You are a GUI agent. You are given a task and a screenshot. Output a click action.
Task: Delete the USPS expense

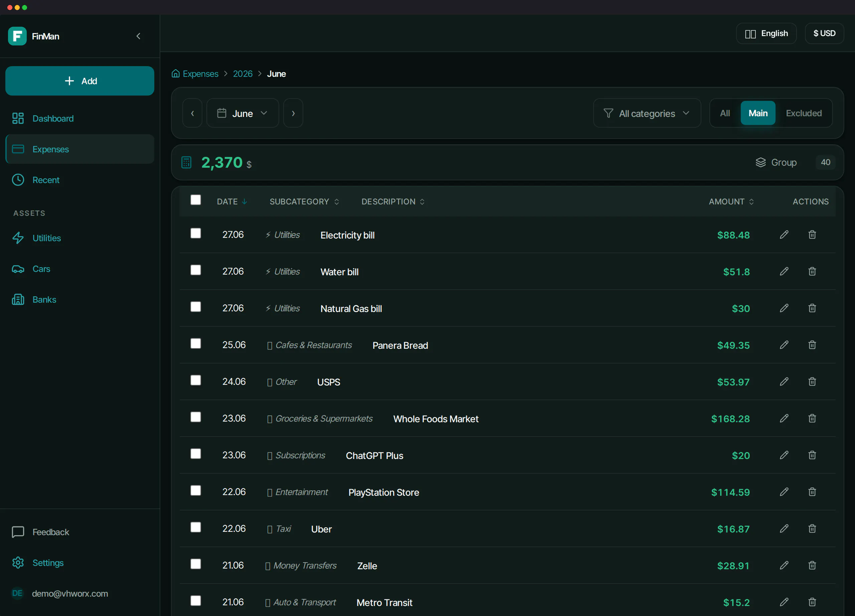812,381
